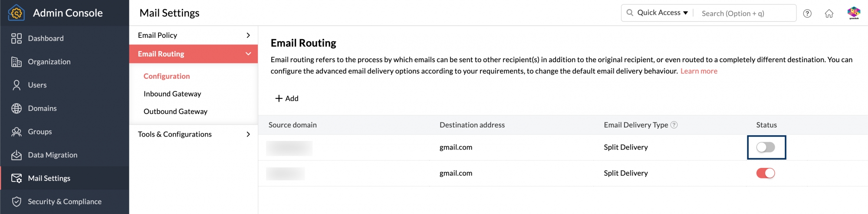The width and height of the screenshot is (868, 214).
Task: Disable the second routing rule status toggle
Action: click(766, 173)
